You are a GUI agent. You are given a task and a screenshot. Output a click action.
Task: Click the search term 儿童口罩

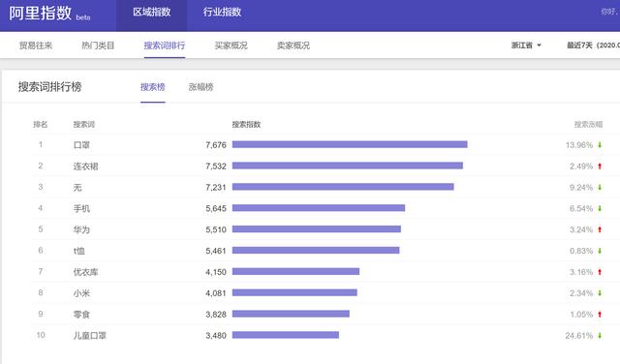click(90, 336)
